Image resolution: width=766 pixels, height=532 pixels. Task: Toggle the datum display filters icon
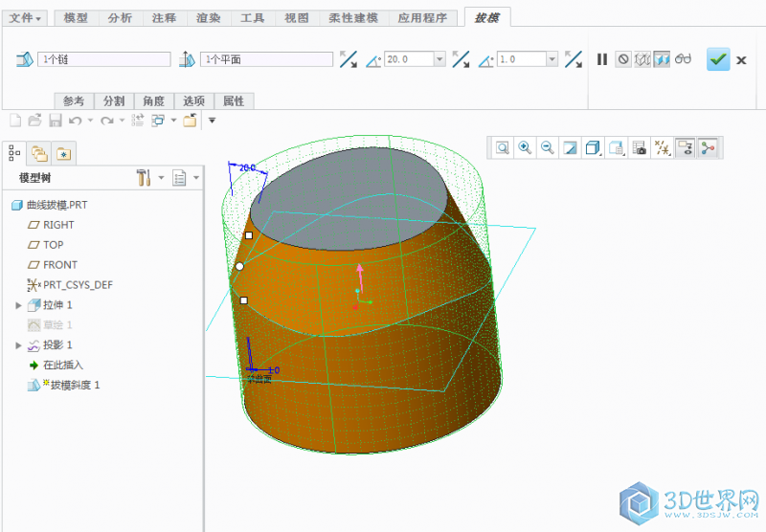(662, 147)
